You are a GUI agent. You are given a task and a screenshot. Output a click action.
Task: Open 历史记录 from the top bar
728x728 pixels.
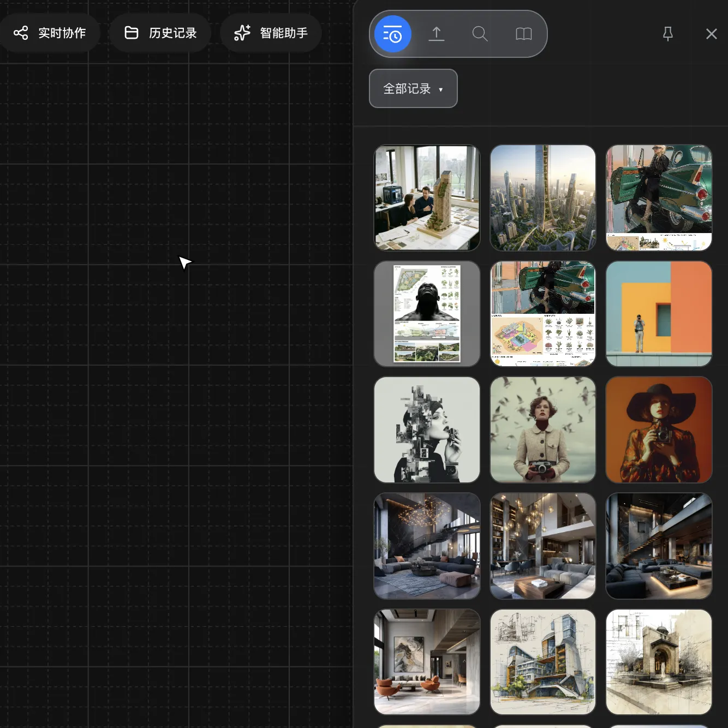[x=160, y=33]
